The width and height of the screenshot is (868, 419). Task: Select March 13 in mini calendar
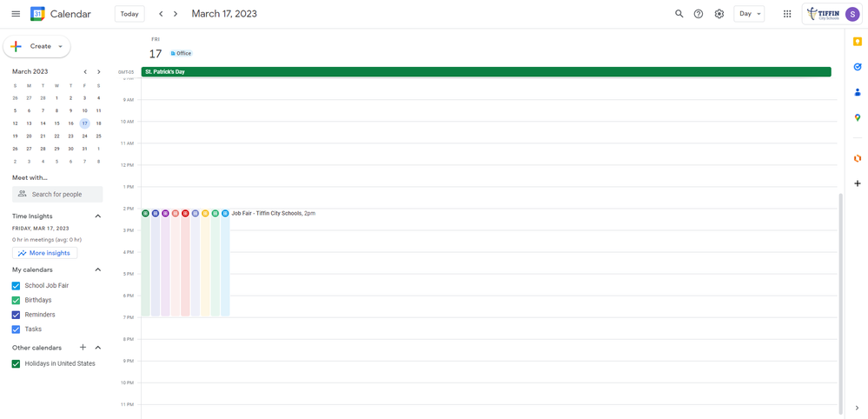tap(29, 123)
